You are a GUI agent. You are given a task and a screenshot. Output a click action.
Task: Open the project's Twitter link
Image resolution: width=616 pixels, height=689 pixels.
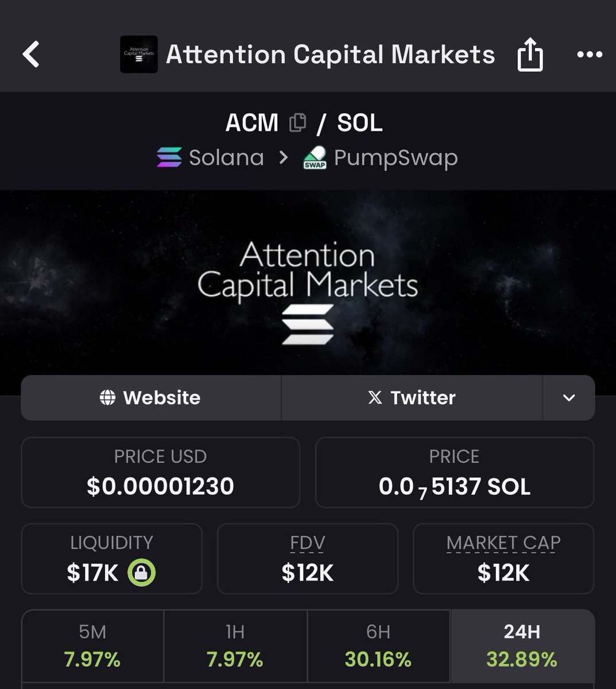(412, 397)
